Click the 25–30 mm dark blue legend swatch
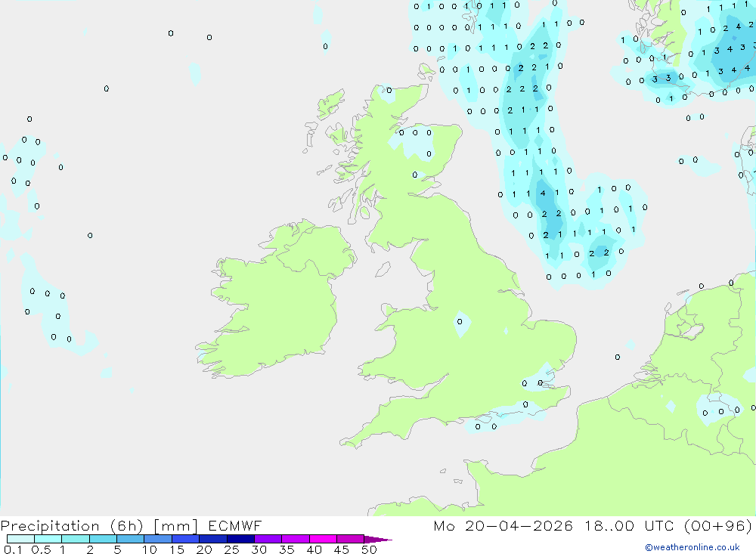This screenshot has width=756, height=554. 240,539
